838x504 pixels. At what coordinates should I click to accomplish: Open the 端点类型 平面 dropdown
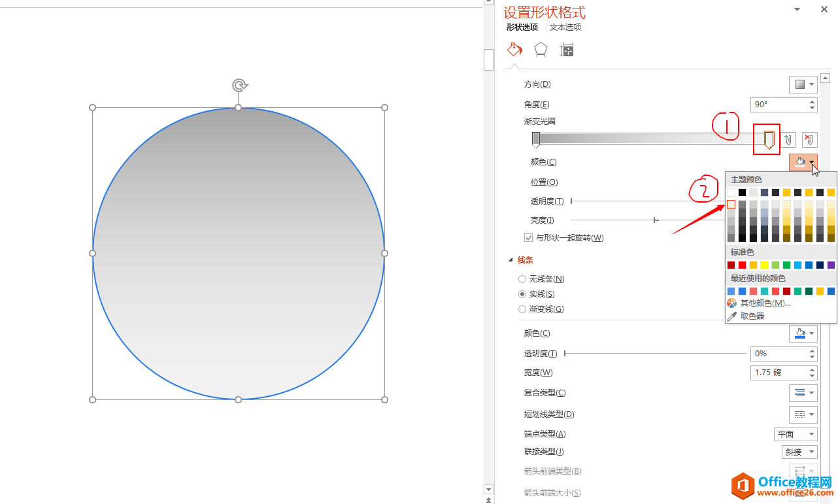pyautogui.click(x=796, y=434)
